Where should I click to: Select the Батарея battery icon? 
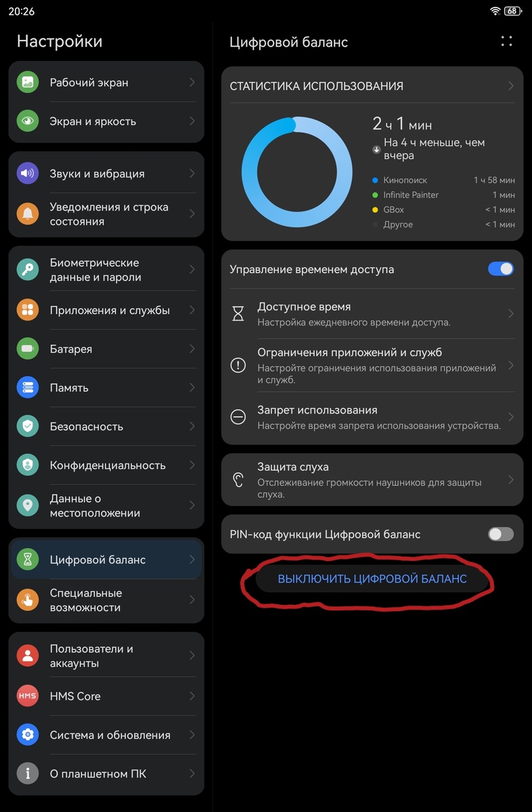click(28, 349)
